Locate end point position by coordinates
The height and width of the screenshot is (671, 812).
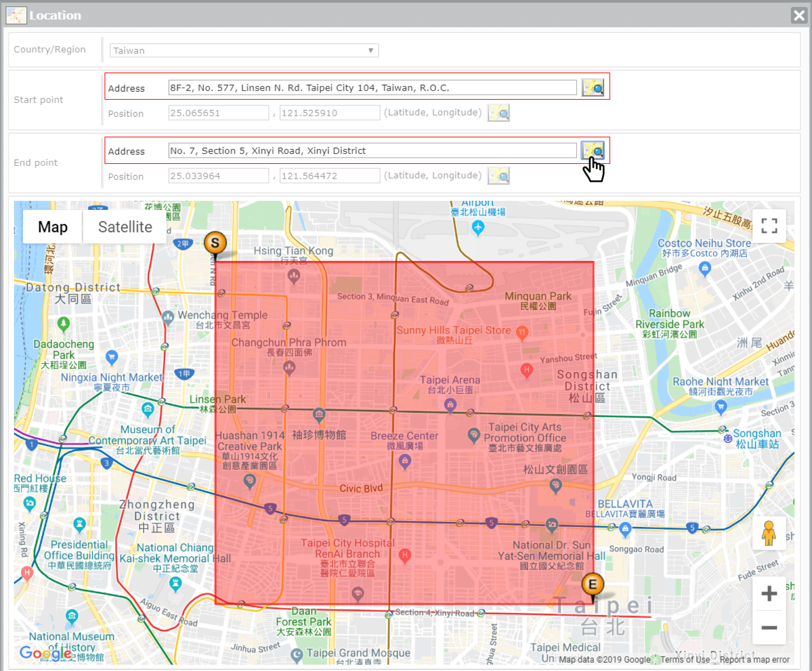click(x=498, y=176)
